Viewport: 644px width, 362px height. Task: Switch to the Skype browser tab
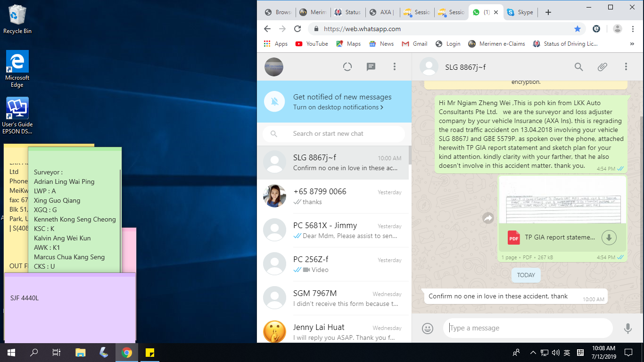pyautogui.click(x=520, y=12)
